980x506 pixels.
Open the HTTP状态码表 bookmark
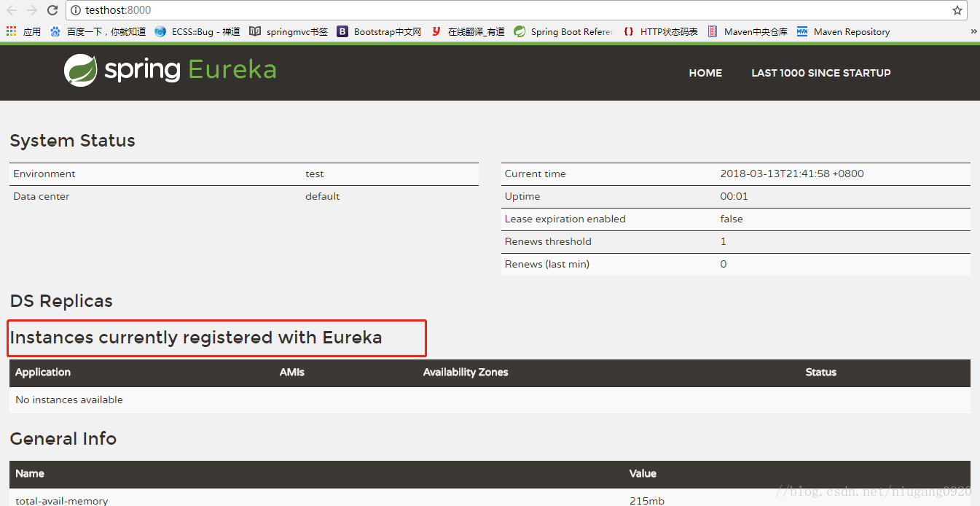660,31
